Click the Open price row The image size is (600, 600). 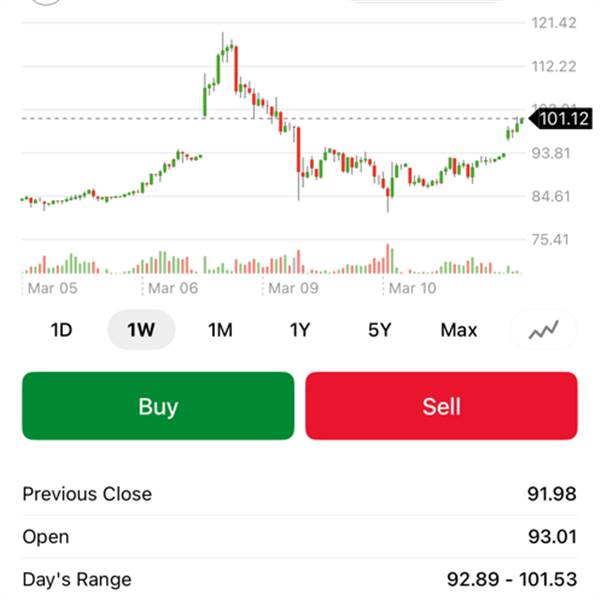(x=300, y=537)
